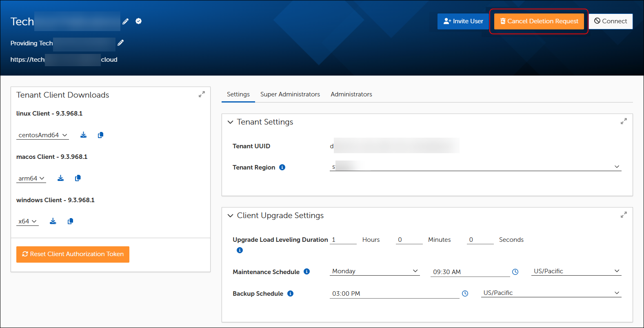Open the Maintenance Schedule time picker clock
This screenshot has height=328, width=644.
tap(515, 272)
